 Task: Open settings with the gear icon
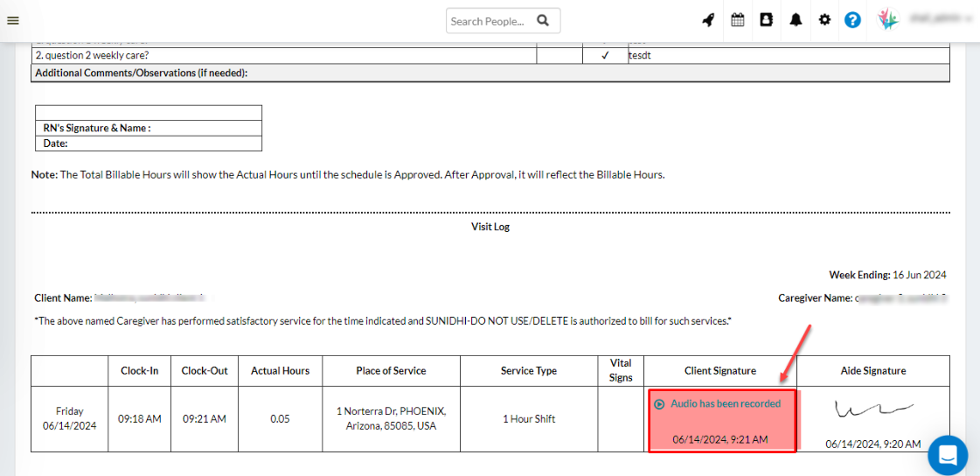click(x=824, y=20)
